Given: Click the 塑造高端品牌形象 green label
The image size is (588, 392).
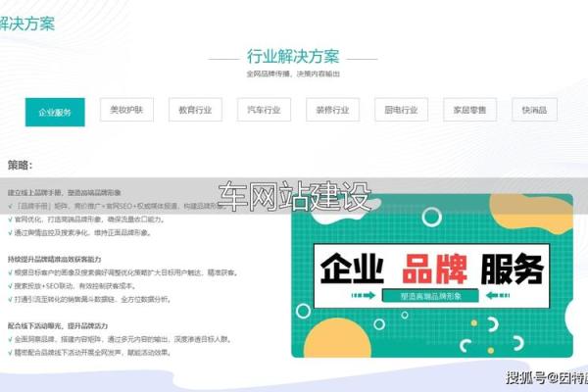Looking at the screenshot, I should click(430, 294).
